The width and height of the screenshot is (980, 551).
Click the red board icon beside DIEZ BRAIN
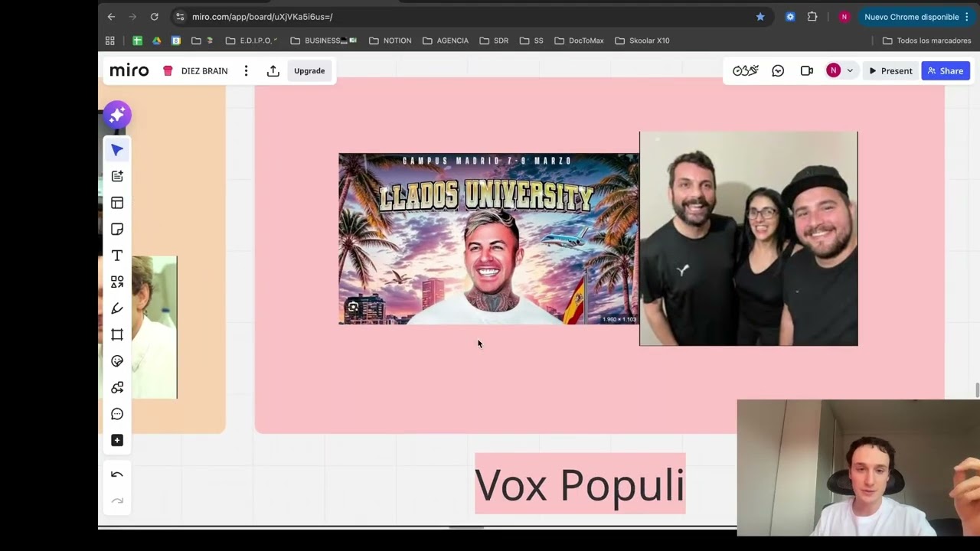[168, 70]
